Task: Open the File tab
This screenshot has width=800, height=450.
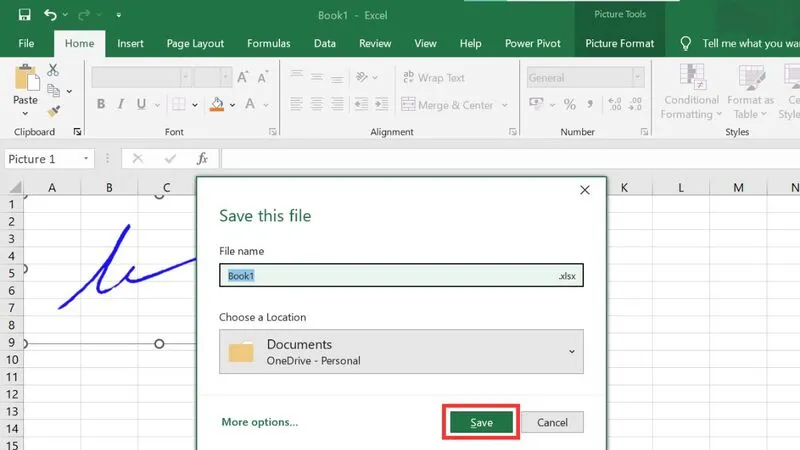Action: 26,43
